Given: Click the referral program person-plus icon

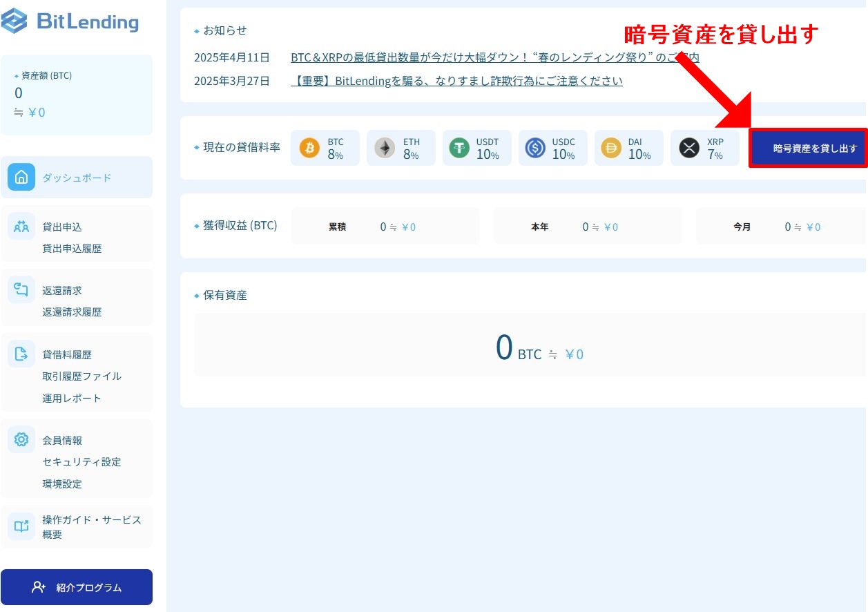Looking at the screenshot, I should click(39, 587).
